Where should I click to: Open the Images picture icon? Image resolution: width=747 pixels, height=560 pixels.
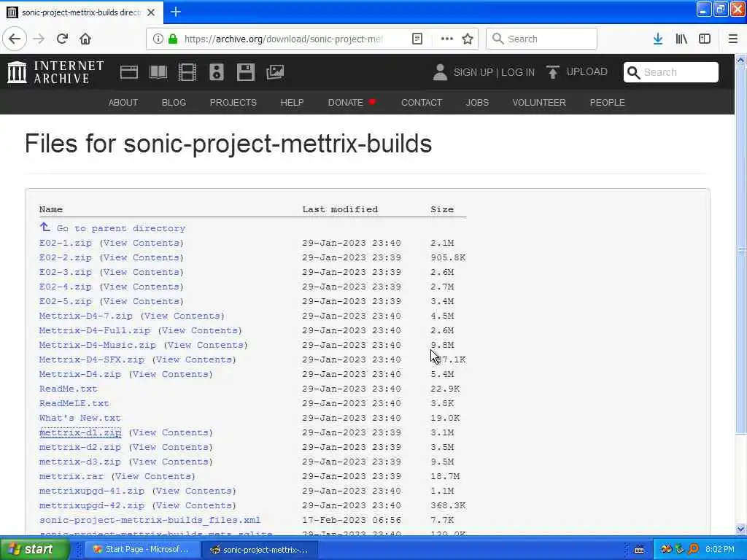click(275, 72)
